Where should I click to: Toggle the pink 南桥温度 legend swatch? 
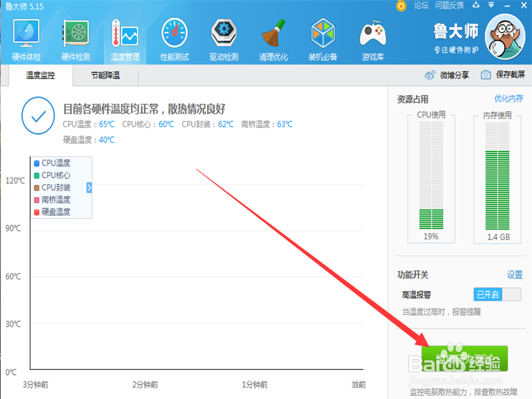point(37,200)
